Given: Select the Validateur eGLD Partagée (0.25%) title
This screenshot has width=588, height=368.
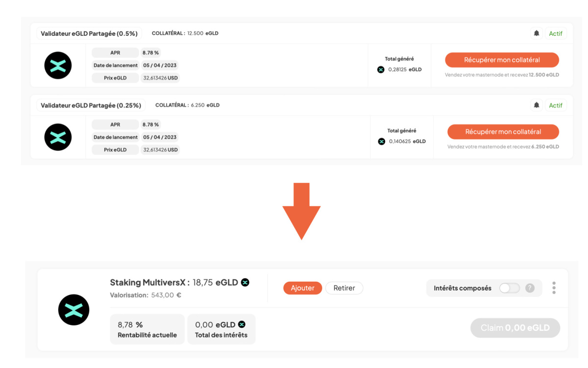Looking at the screenshot, I should 91,105.
